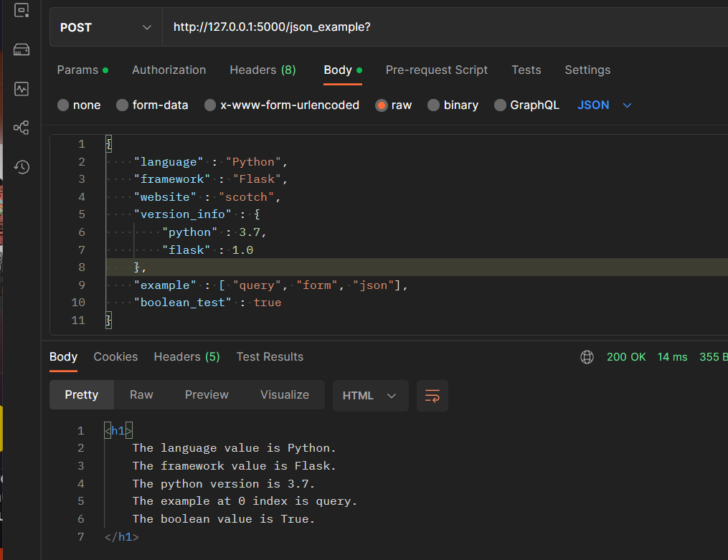Click the "language" key in request body
This screenshot has height=560, width=728.
[169, 162]
